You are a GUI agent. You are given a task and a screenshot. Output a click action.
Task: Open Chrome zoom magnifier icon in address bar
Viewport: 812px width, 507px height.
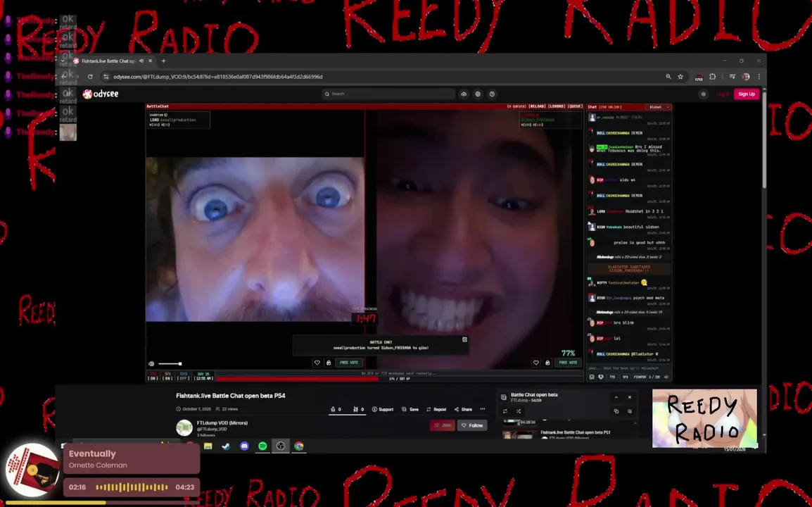(668, 77)
